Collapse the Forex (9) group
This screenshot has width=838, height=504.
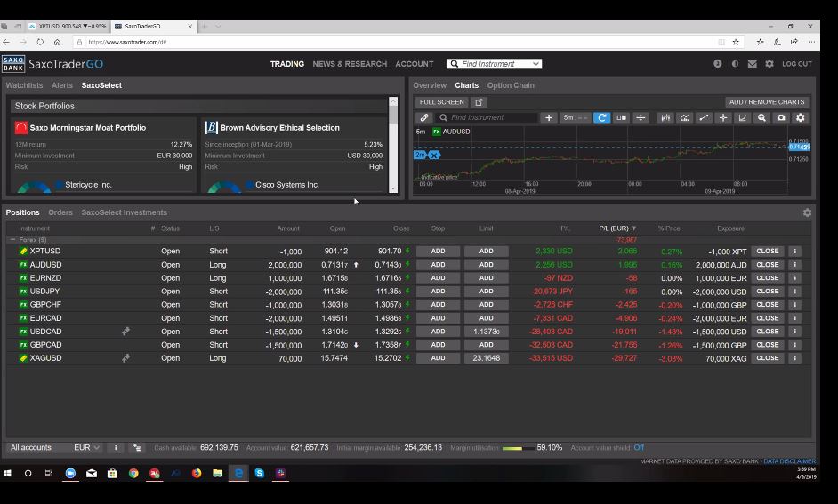(x=12, y=240)
